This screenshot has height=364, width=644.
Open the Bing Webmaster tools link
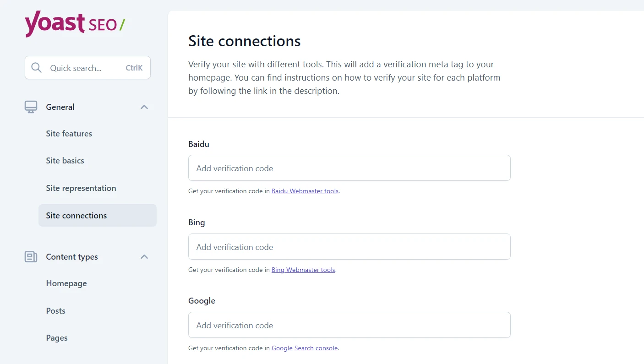tap(303, 270)
